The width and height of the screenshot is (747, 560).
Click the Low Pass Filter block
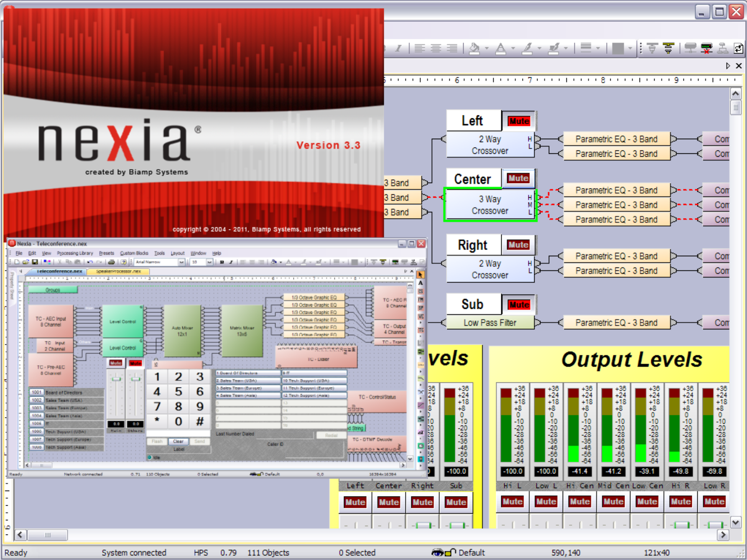click(490, 323)
